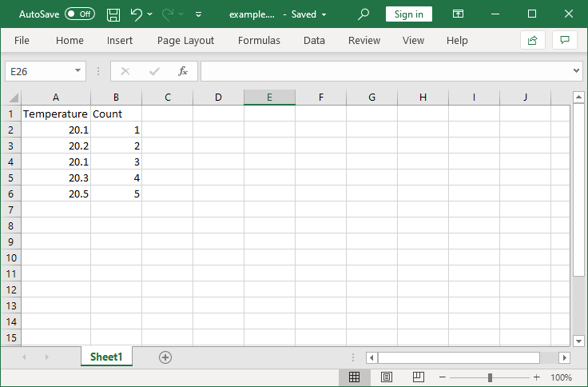Open the Formulas ribbon tab
The image size is (588, 387).
tap(259, 41)
